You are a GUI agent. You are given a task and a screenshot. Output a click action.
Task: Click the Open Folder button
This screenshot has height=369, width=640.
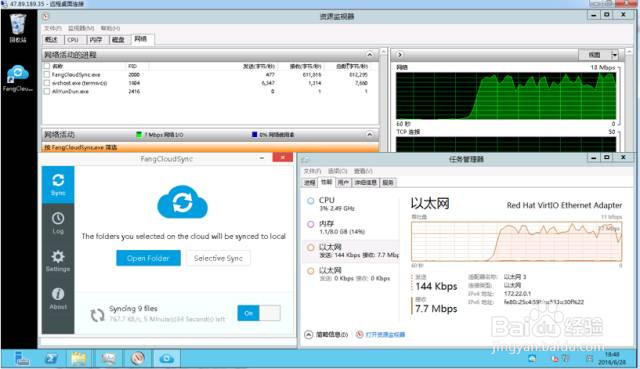[148, 258]
